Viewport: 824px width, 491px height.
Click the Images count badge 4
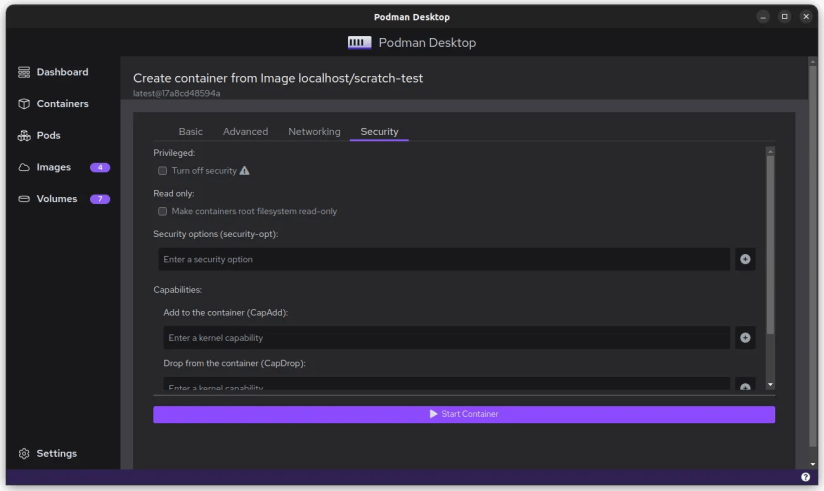[100, 167]
